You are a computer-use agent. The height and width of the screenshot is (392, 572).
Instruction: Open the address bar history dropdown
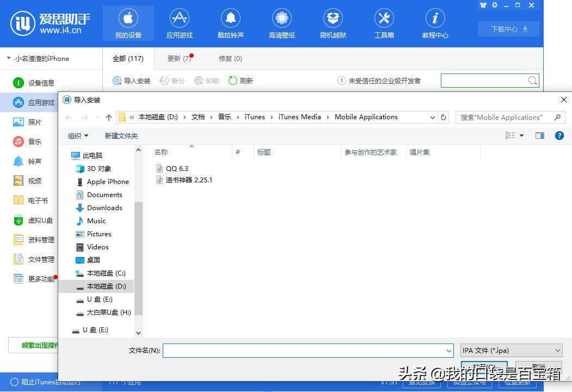(432, 117)
